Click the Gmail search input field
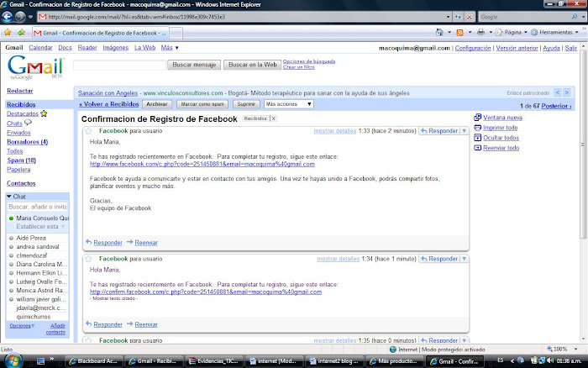The width and height of the screenshot is (588, 368). [x=119, y=65]
